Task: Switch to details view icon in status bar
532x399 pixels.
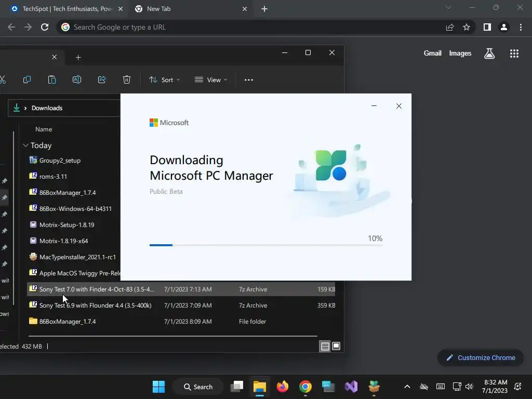Action: (325, 346)
